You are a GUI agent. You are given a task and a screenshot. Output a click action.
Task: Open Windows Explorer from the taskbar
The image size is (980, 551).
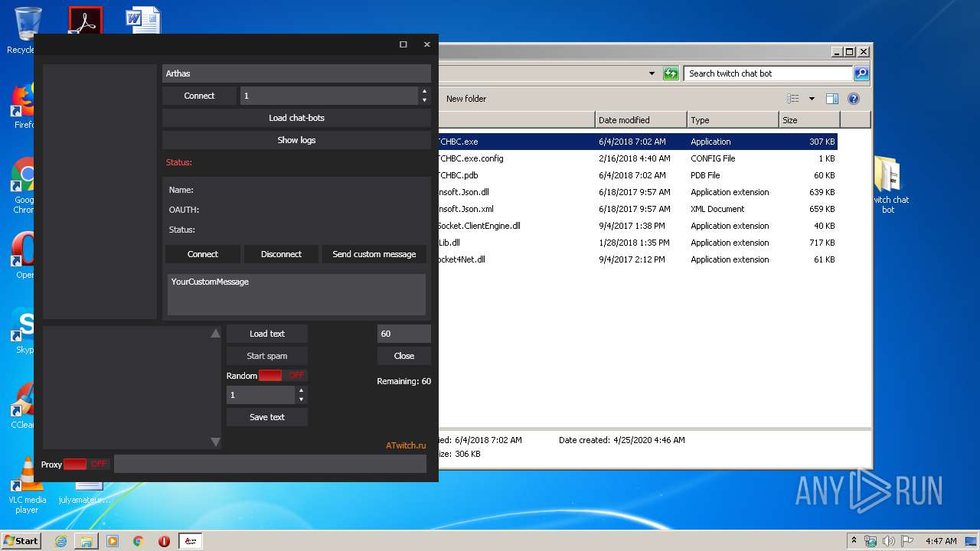coord(87,541)
